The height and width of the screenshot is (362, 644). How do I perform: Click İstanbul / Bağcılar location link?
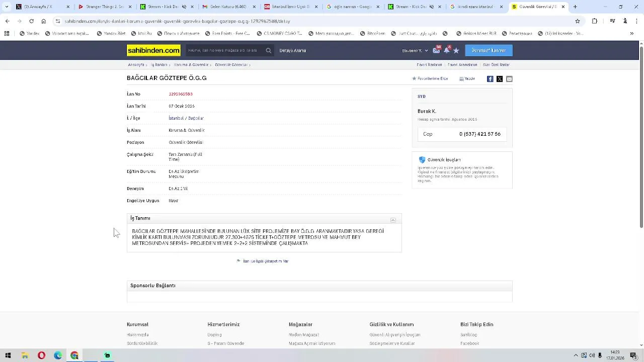186,118
